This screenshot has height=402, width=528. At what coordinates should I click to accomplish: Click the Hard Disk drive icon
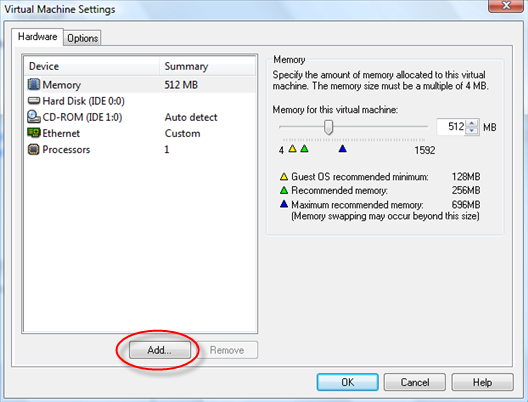click(34, 100)
